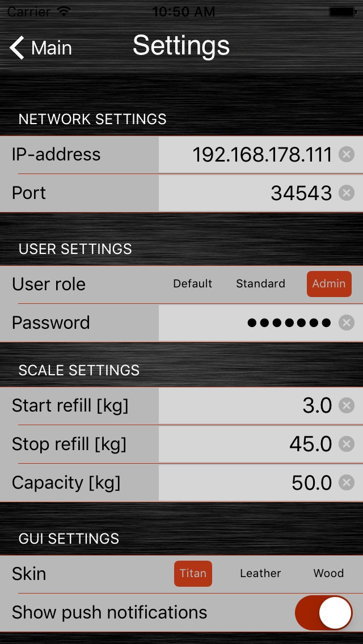Choose the Admin user role
Screen dimensions: 363x644
(x=329, y=284)
